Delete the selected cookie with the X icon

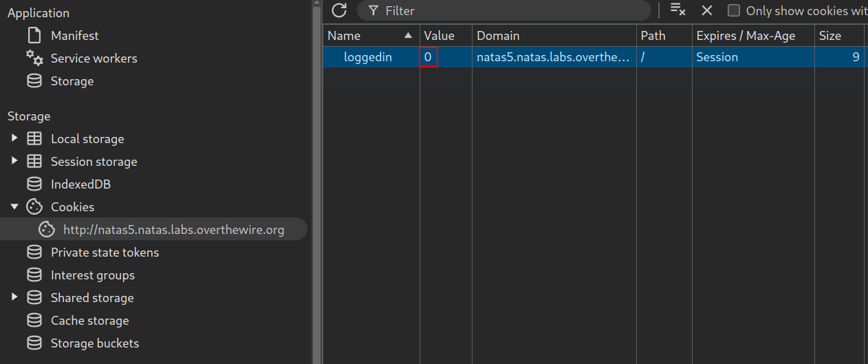click(707, 10)
